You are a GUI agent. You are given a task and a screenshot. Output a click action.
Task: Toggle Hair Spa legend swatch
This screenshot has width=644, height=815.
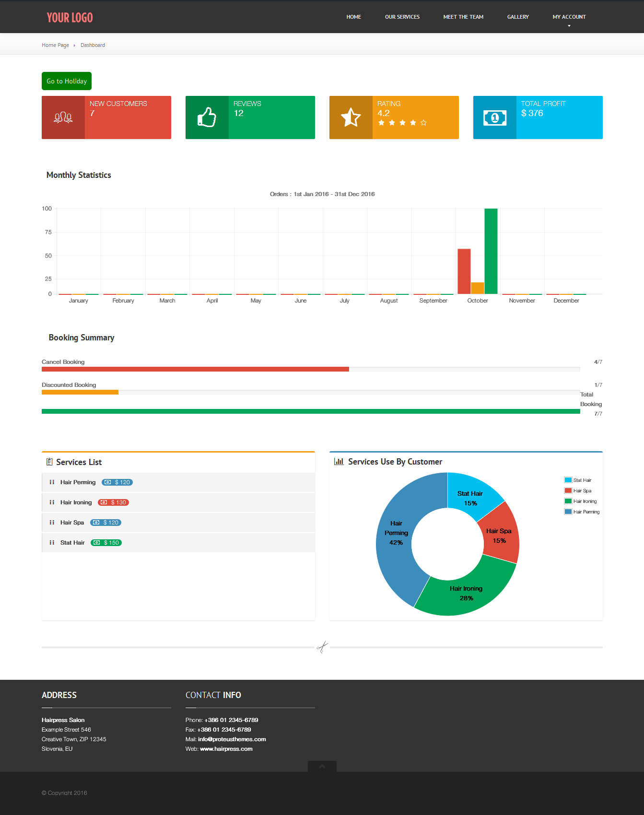pos(568,490)
